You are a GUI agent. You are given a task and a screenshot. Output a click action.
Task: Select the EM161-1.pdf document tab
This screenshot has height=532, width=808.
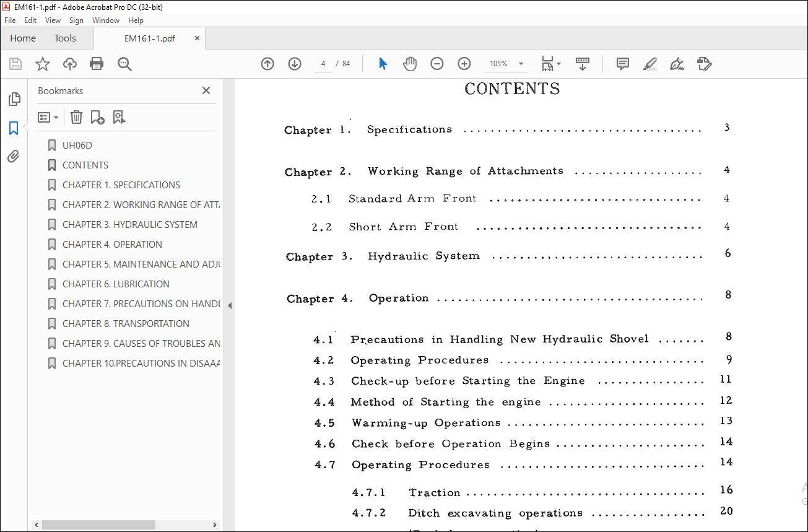coord(150,38)
